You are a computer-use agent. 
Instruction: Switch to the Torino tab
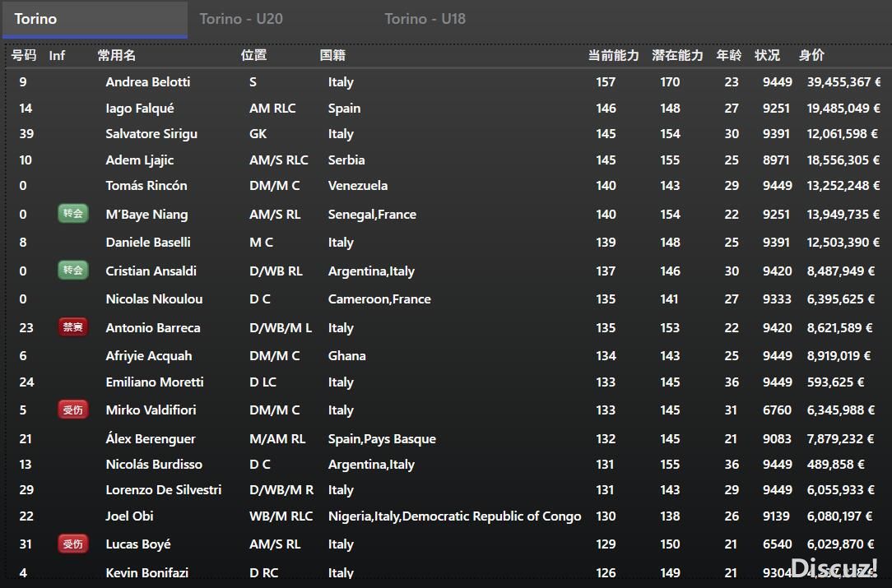click(95, 20)
